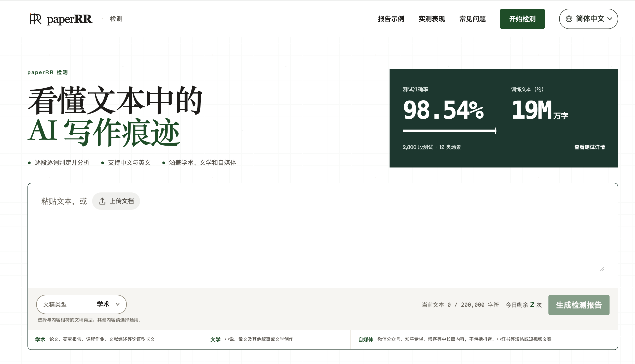Click the chevron beside 学术
The width and height of the screenshot is (635, 364).
pos(118,304)
